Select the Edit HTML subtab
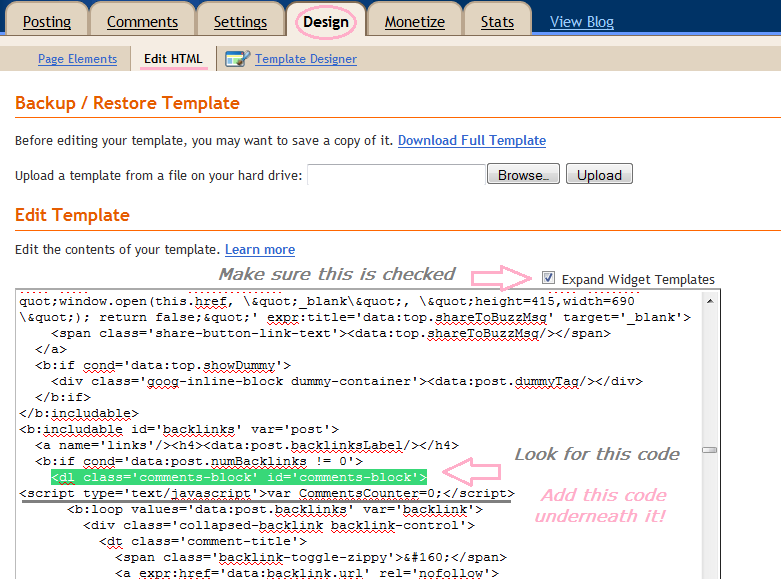This screenshot has width=781, height=579. pyautogui.click(x=173, y=59)
